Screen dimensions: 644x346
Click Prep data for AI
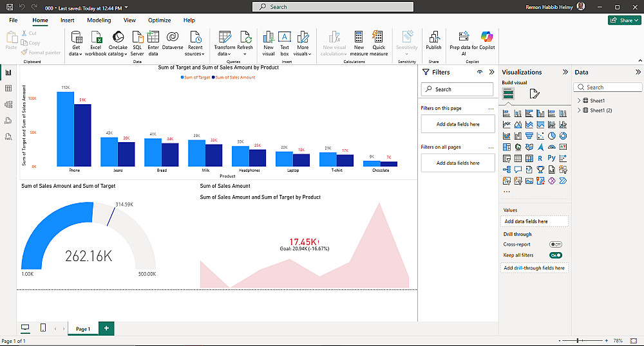tap(464, 44)
